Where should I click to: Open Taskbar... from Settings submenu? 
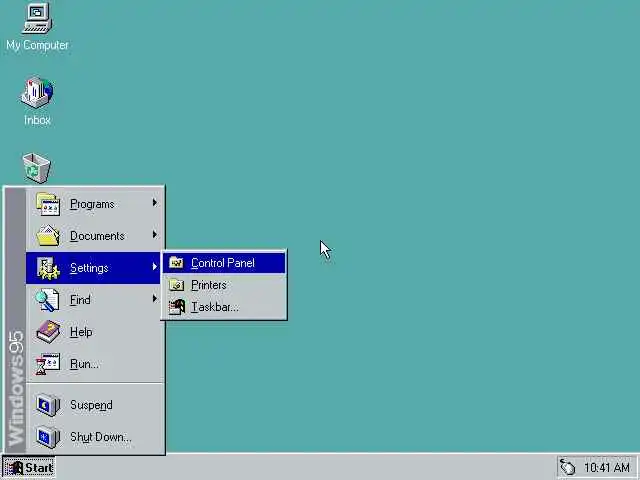(224, 307)
